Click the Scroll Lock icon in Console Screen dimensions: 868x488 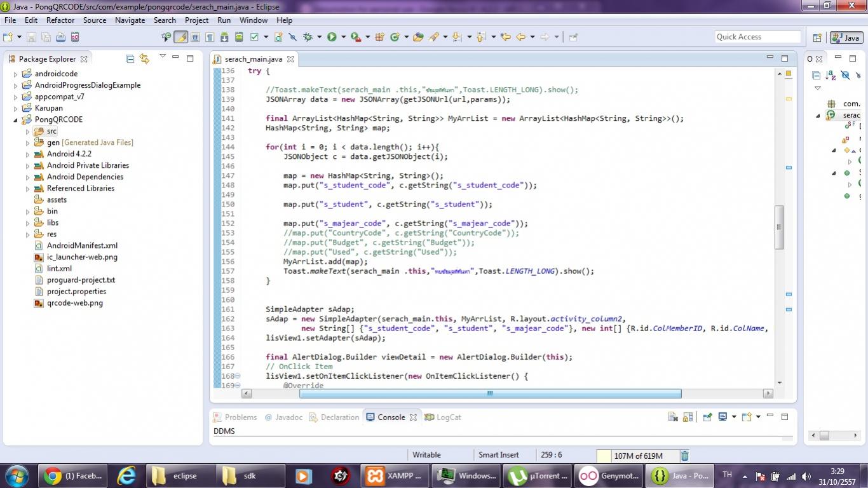tap(688, 417)
